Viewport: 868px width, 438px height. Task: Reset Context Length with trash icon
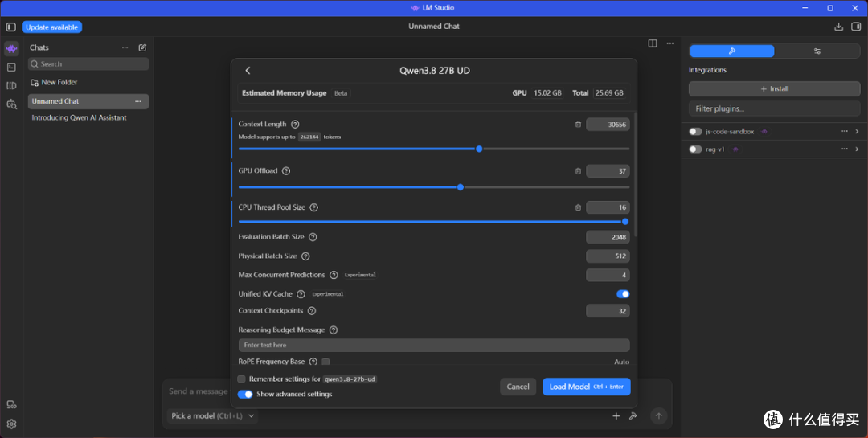coord(578,125)
